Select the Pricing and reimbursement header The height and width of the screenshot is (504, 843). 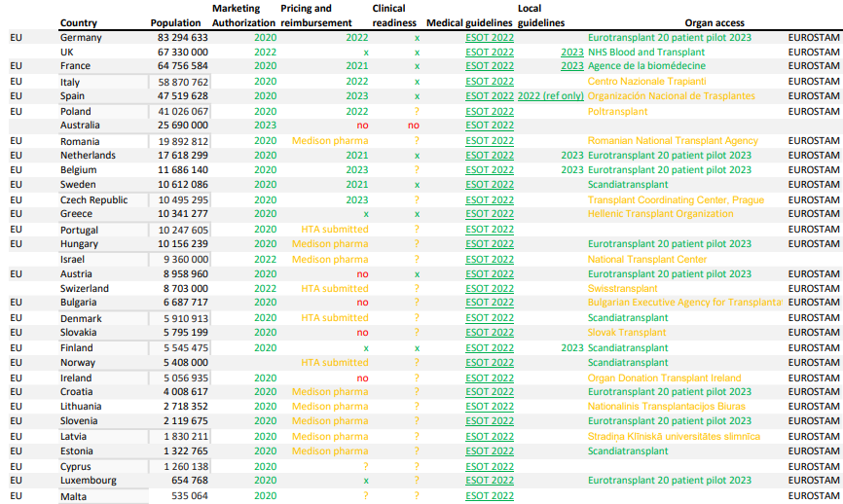pos(316,16)
